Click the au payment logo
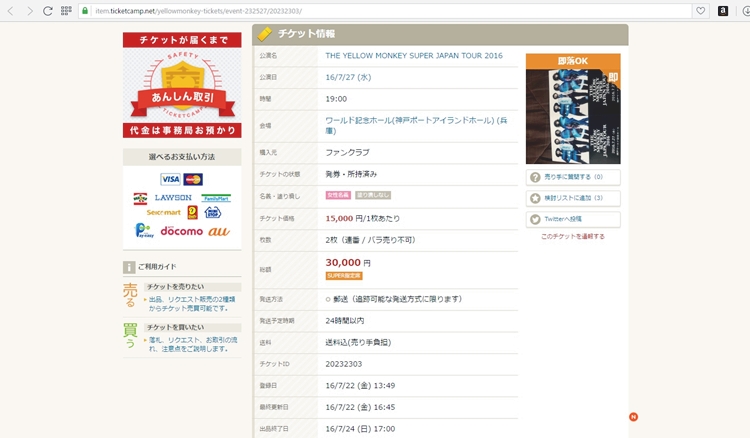Screen dimensions: 750x438 [x=219, y=230]
